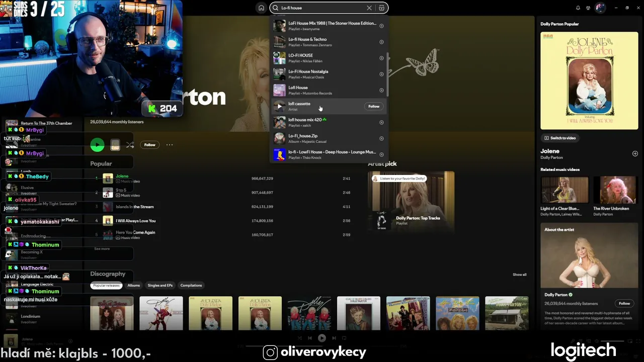Open the Browse icon in search bar
This screenshot has width=644, height=362.
tap(382, 8)
